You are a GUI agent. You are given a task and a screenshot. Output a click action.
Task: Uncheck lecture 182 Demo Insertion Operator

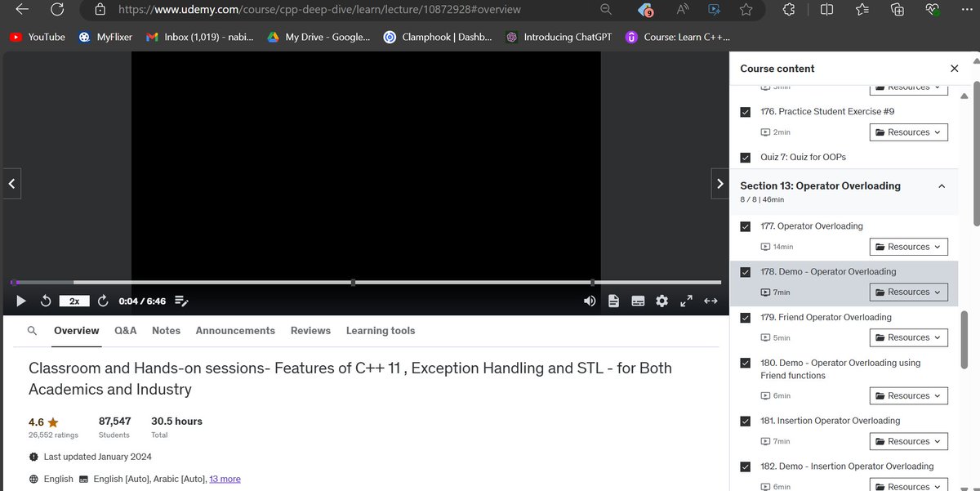pyautogui.click(x=745, y=467)
